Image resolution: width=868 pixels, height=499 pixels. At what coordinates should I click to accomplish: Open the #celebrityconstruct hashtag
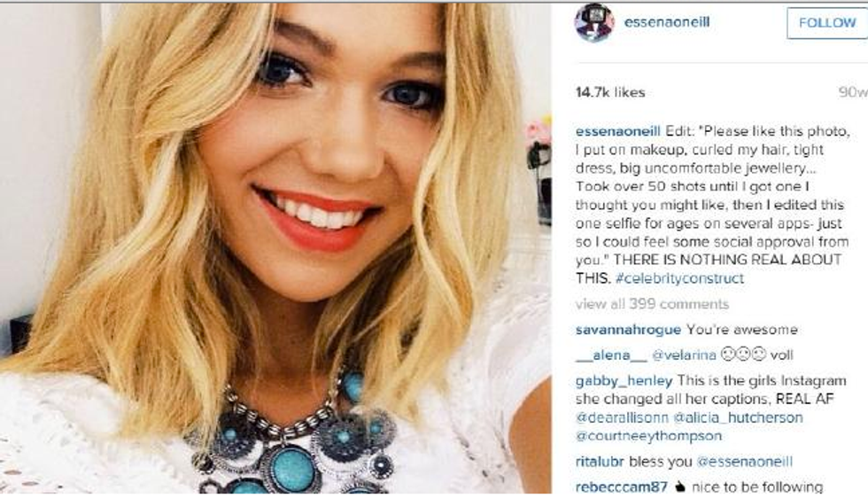point(679,278)
